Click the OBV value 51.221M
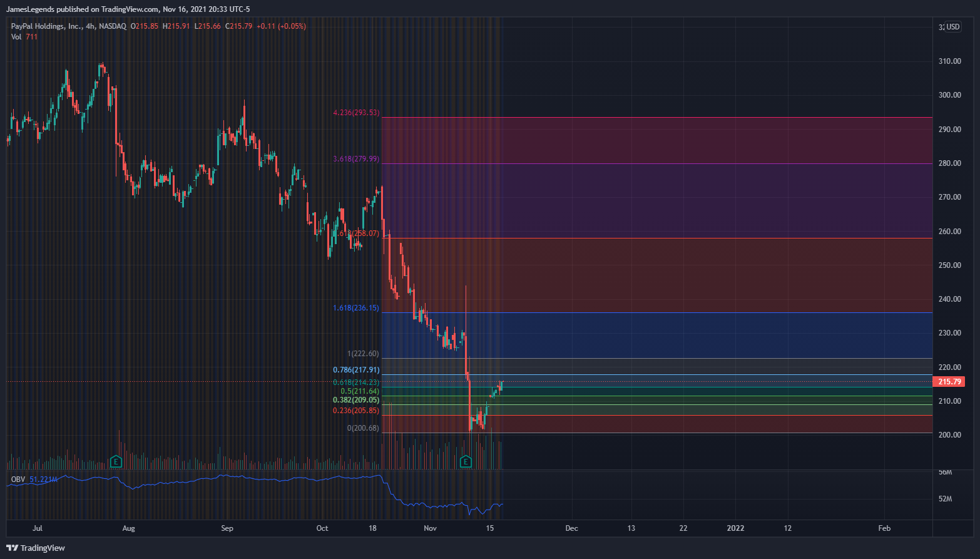The height and width of the screenshot is (559, 980). tap(44, 480)
